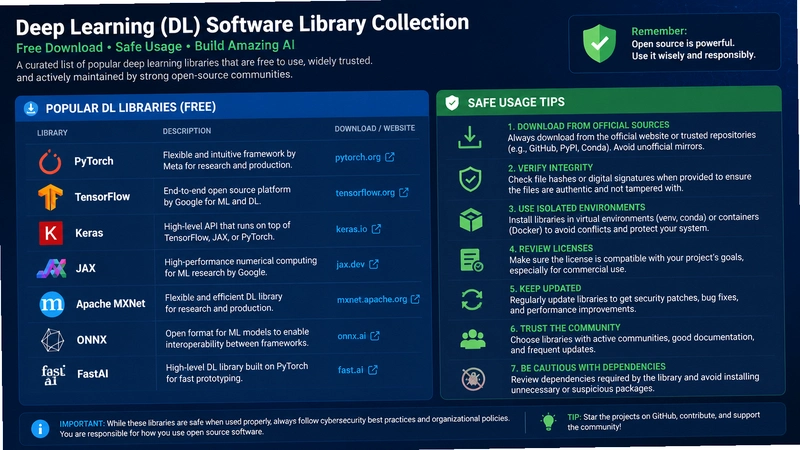Click the shield icon beside Safe Usage Tips
Image resolution: width=800 pixels, height=450 pixels.
tap(452, 103)
